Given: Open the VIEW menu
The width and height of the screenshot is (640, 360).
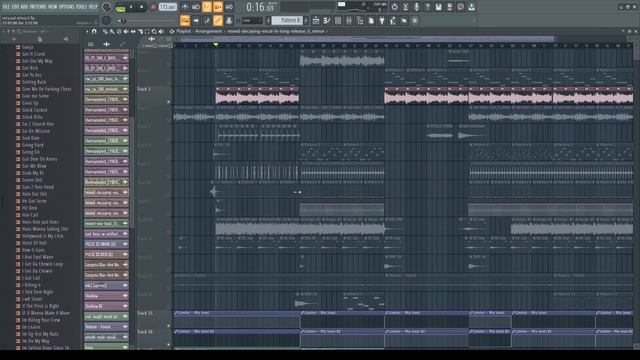Looking at the screenshot, I should coord(53,7).
